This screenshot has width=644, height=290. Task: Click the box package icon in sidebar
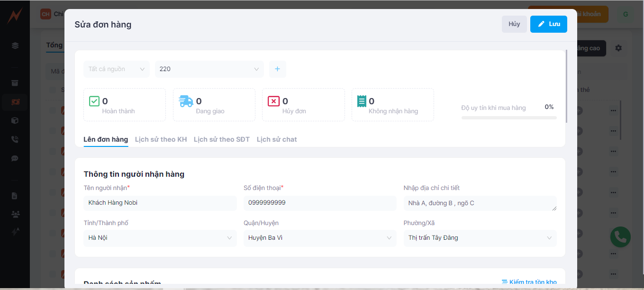pos(15,120)
